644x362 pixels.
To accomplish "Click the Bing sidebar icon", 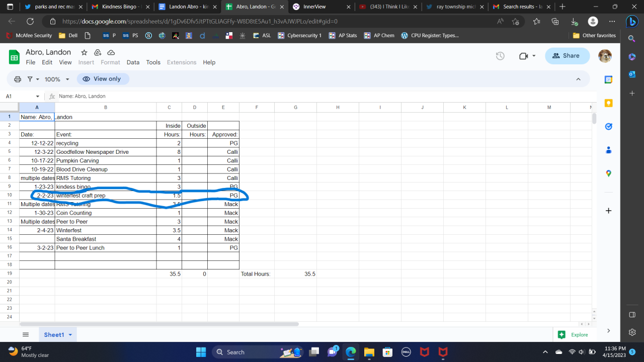I will 632,21.
